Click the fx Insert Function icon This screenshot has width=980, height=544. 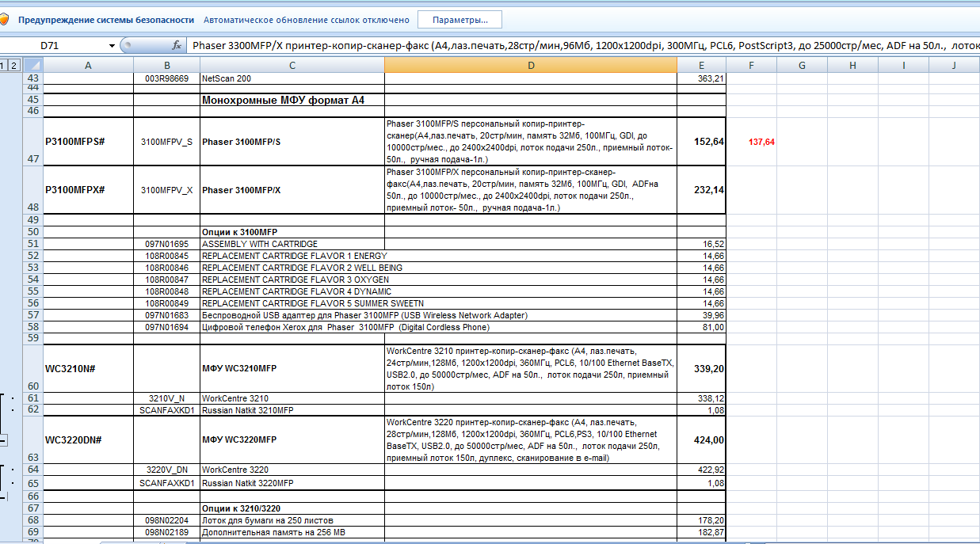(x=176, y=45)
